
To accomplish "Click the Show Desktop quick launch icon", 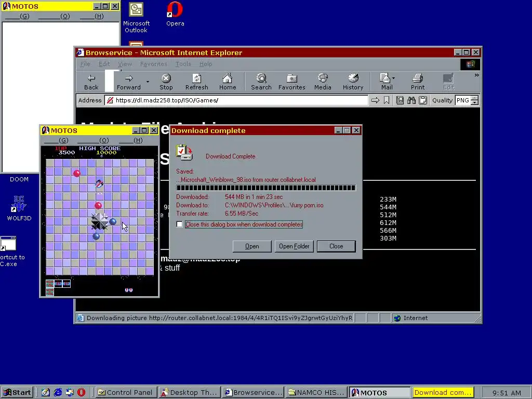I will [x=46, y=393].
